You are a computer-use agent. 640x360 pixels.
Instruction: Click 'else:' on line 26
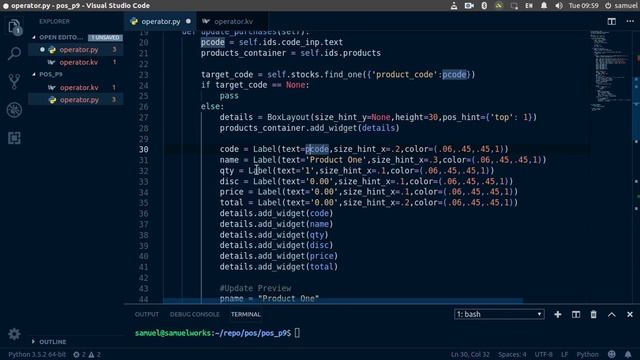pyautogui.click(x=212, y=107)
